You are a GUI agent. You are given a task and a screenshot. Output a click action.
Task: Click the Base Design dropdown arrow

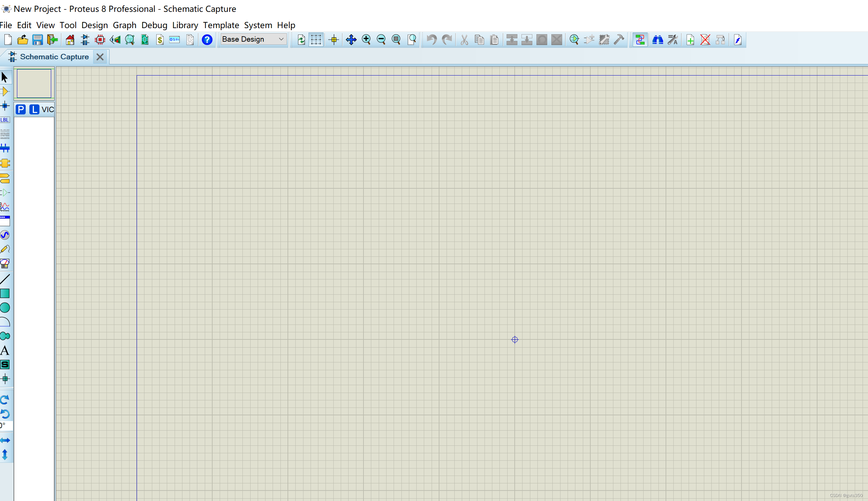[x=281, y=39]
